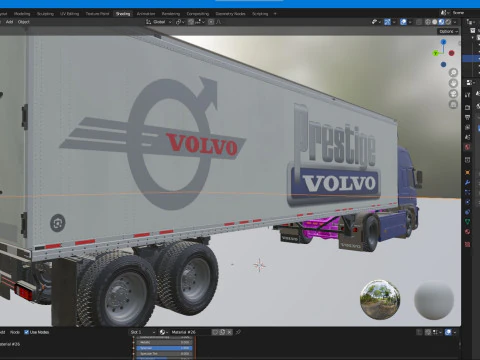Image resolution: width=480 pixels, height=360 pixels.
Task: Open the Add menu in viewport header
Action: tap(9, 22)
